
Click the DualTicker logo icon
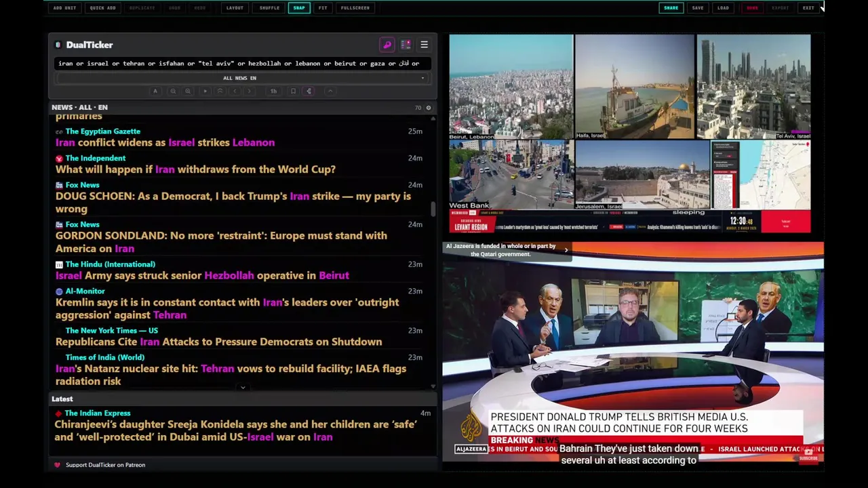[x=58, y=45]
